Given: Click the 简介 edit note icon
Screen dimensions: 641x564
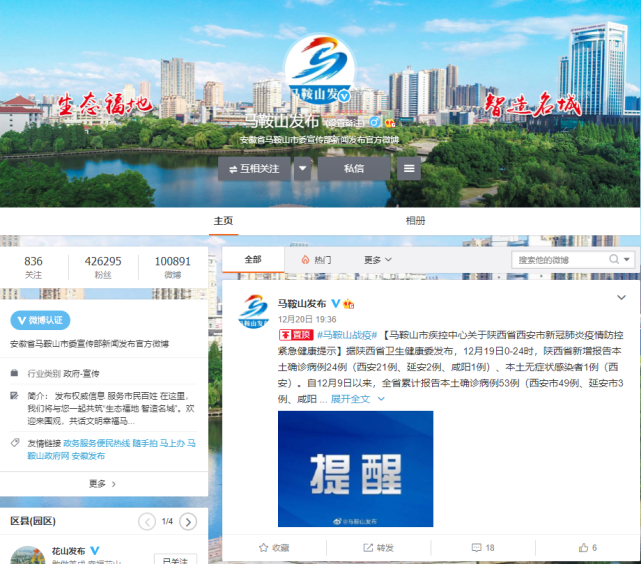Looking at the screenshot, I should (14, 395).
